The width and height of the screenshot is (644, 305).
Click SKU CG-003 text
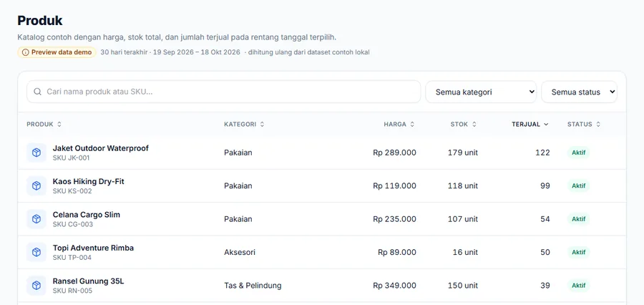click(73, 224)
